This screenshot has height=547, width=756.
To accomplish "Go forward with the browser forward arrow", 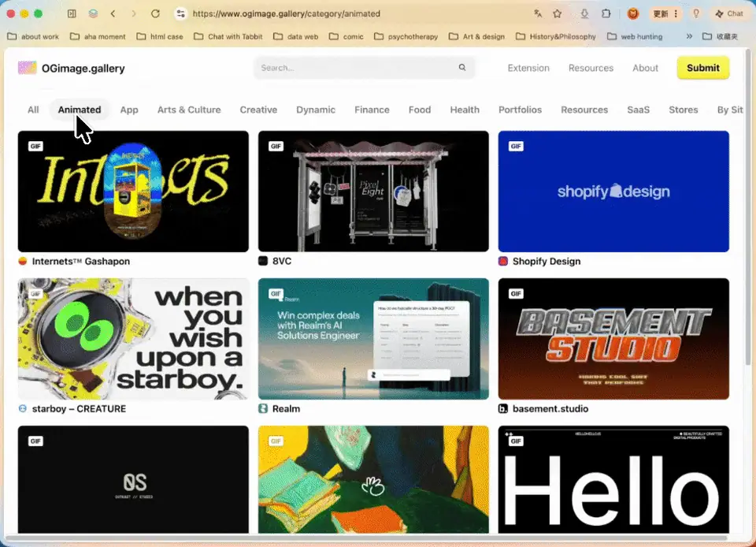I will [134, 13].
